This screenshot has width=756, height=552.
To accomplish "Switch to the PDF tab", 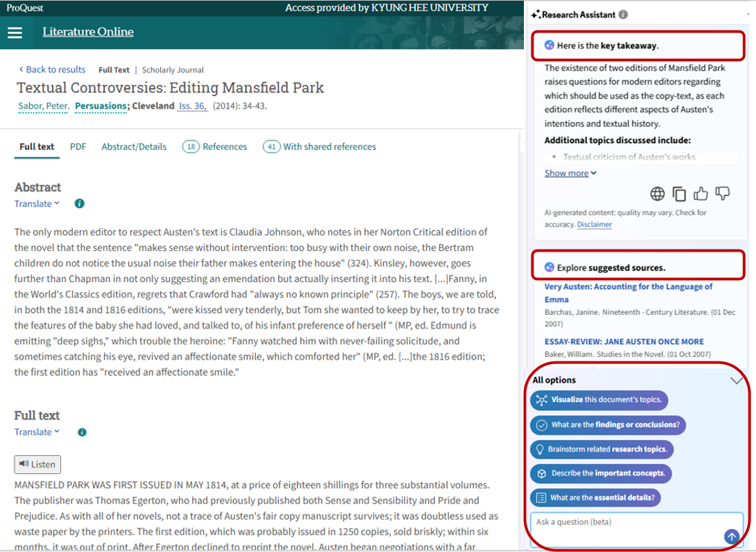I will (78, 146).
